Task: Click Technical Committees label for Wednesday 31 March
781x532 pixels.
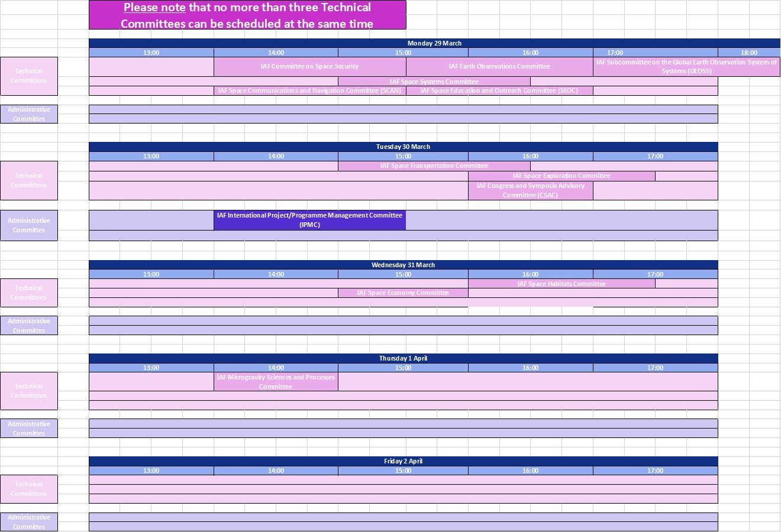Action: tap(29, 293)
